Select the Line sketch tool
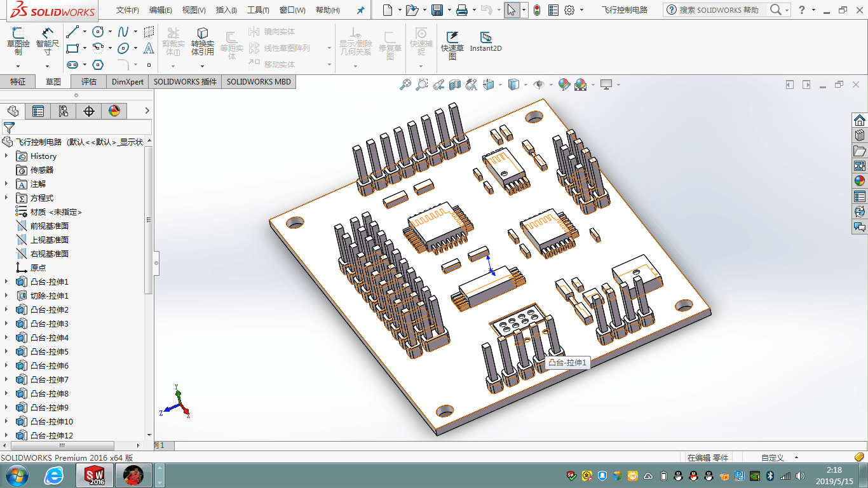The image size is (868, 488). click(x=72, y=32)
